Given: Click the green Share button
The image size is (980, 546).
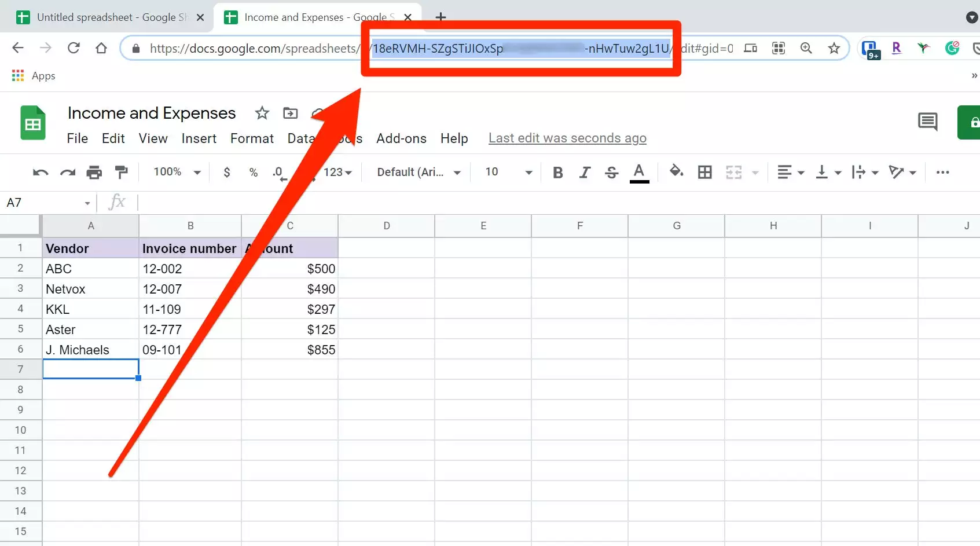Looking at the screenshot, I should click(x=968, y=122).
